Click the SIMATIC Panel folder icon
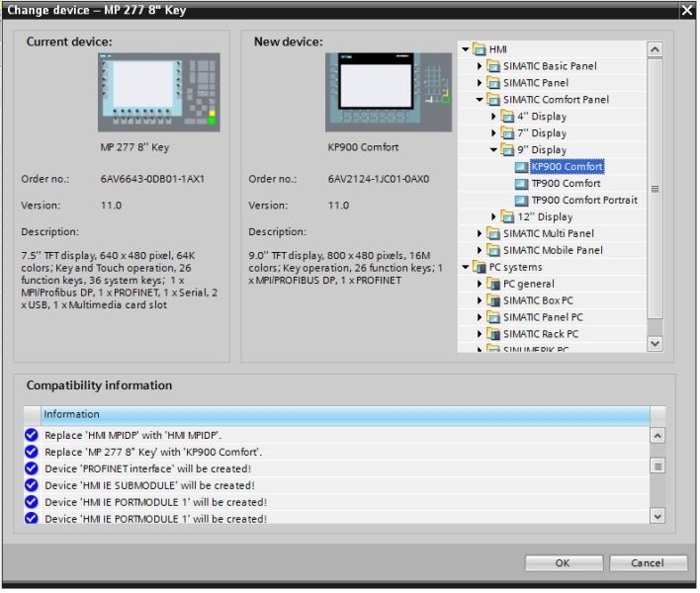Image resolution: width=700 pixels, height=593 pixels. [x=495, y=83]
